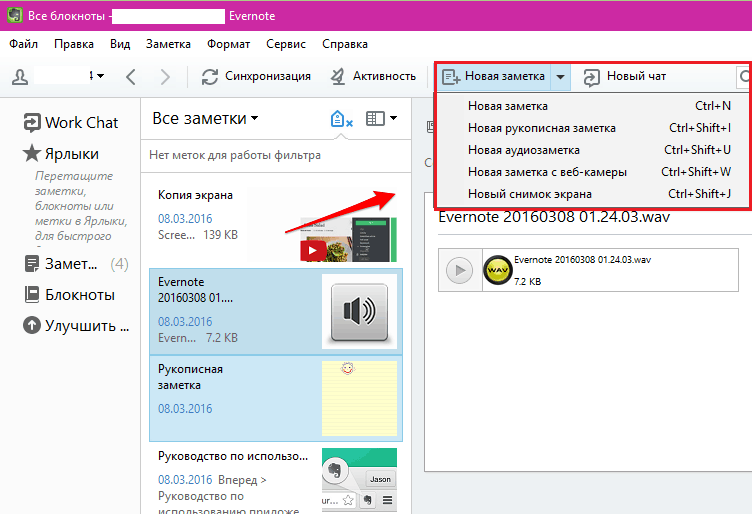Open the Вид menu
Viewport: 752px width, 514px height.
pos(120,44)
